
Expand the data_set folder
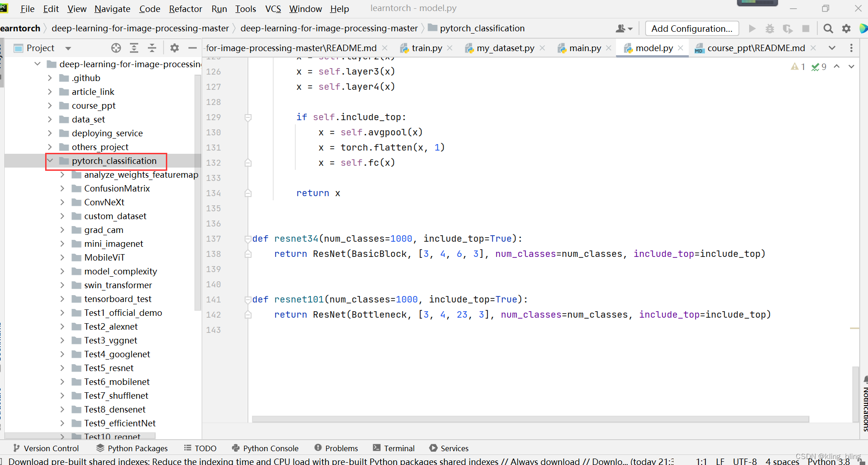point(50,119)
